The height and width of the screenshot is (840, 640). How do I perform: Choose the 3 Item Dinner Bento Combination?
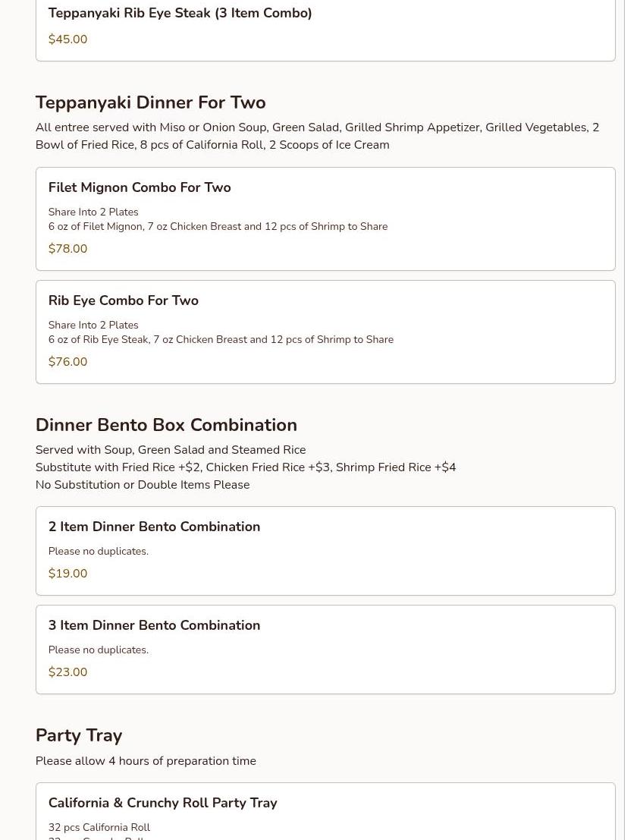[154, 625]
